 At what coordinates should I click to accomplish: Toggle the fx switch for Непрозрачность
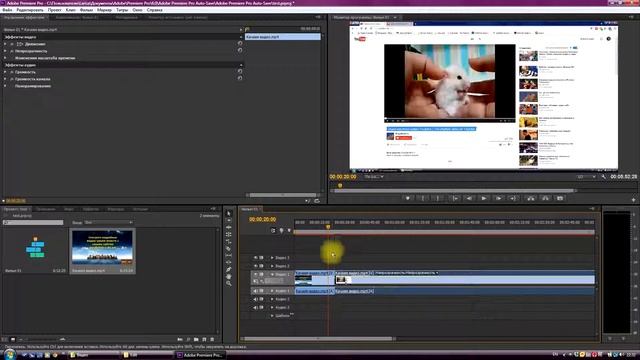click(x=12, y=51)
